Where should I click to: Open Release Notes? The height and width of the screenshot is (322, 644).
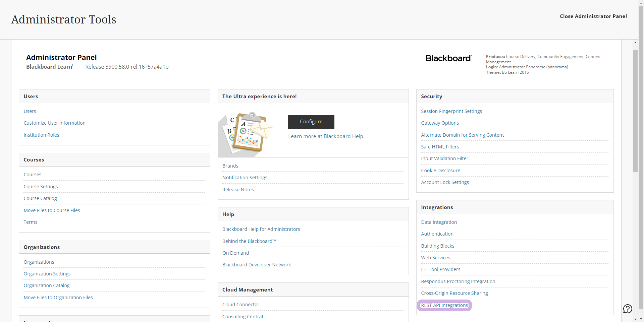(238, 190)
